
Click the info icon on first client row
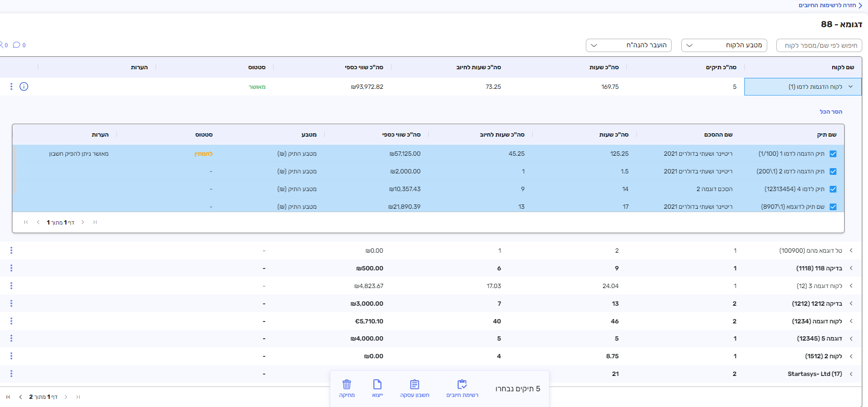[x=24, y=86]
